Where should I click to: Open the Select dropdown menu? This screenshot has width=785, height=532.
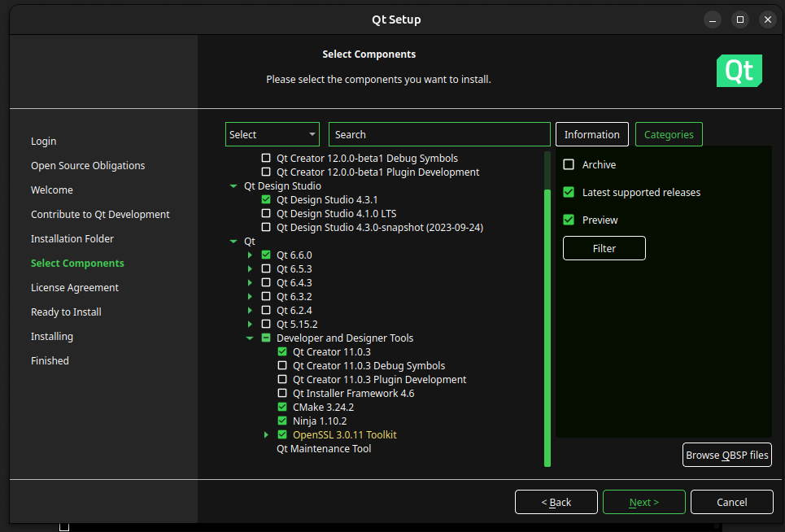273,135
